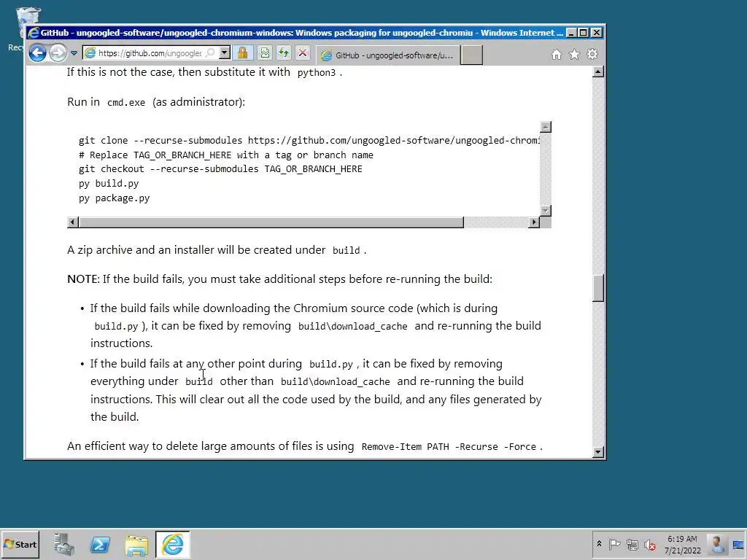Screen dimensions: 747x560
Task: Refresh the page with green arrows icon
Action: coord(284,52)
